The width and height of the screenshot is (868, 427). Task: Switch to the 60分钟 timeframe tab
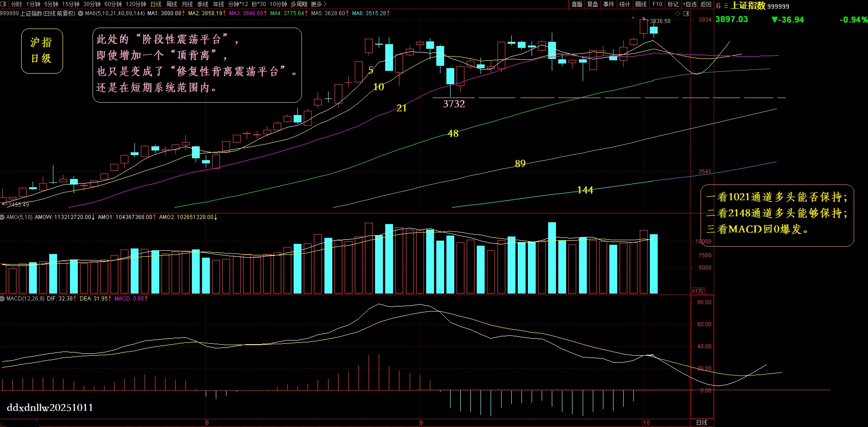point(113,4)
